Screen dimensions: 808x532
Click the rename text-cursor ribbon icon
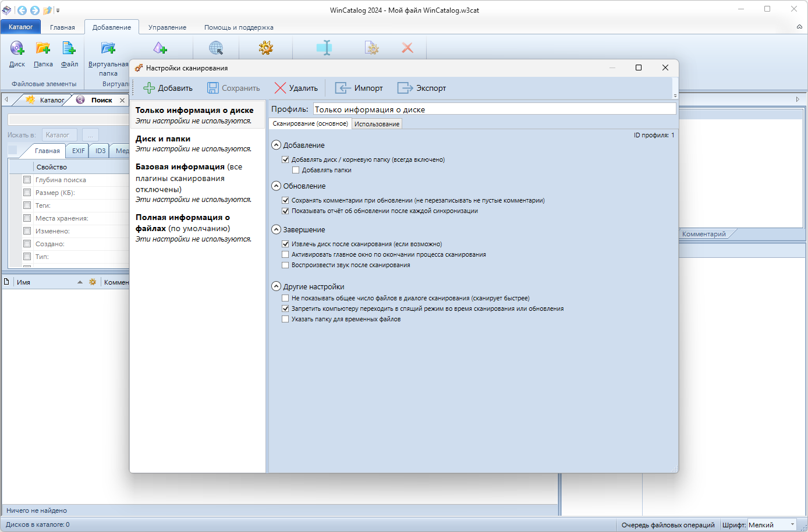pyautogui.click(x=324, y=48)
